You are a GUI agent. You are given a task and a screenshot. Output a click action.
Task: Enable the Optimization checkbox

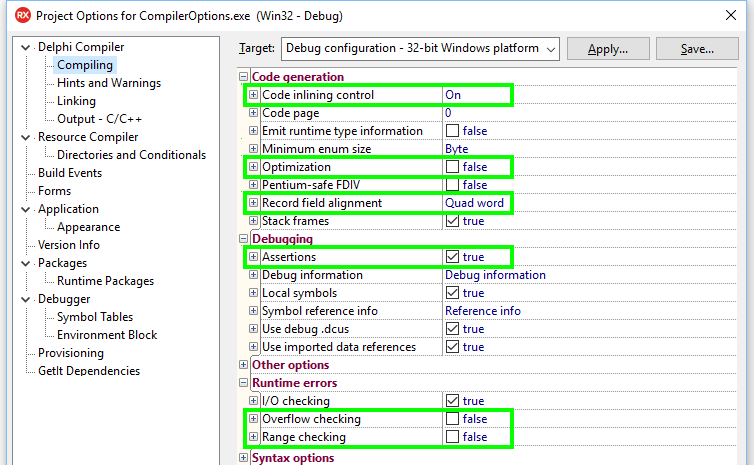point(452,167)
